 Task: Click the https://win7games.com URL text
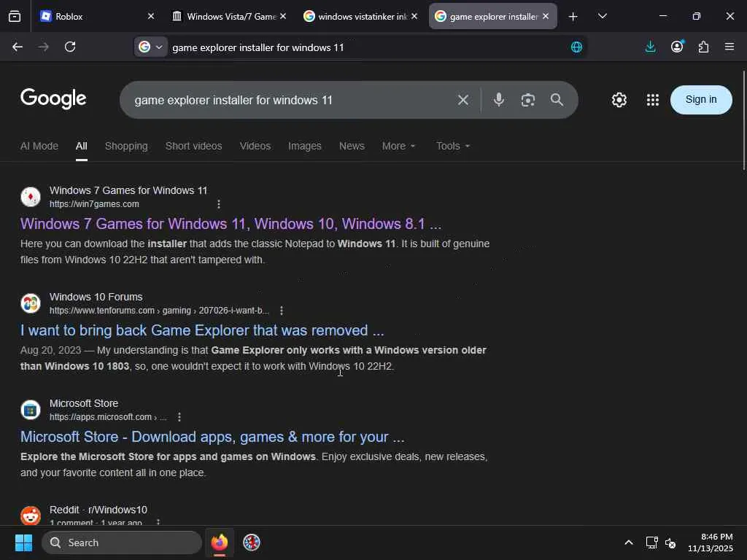pyautogui.click(x=94, y=204)
